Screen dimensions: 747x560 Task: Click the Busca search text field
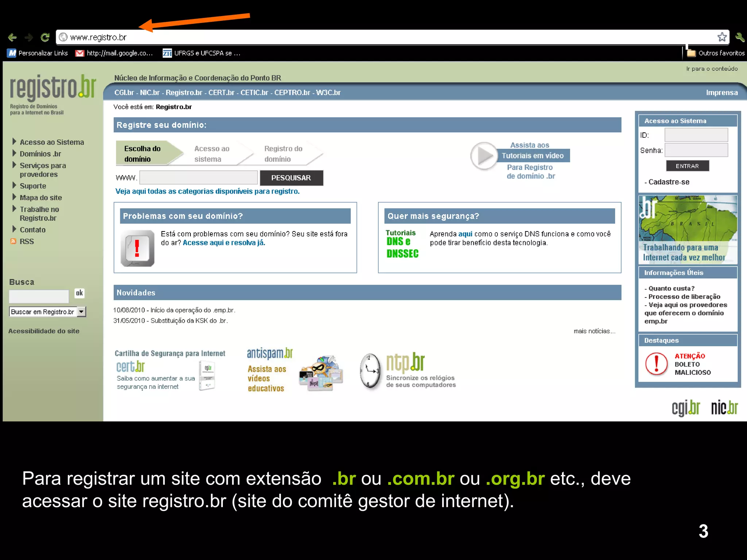click(39, 296)
